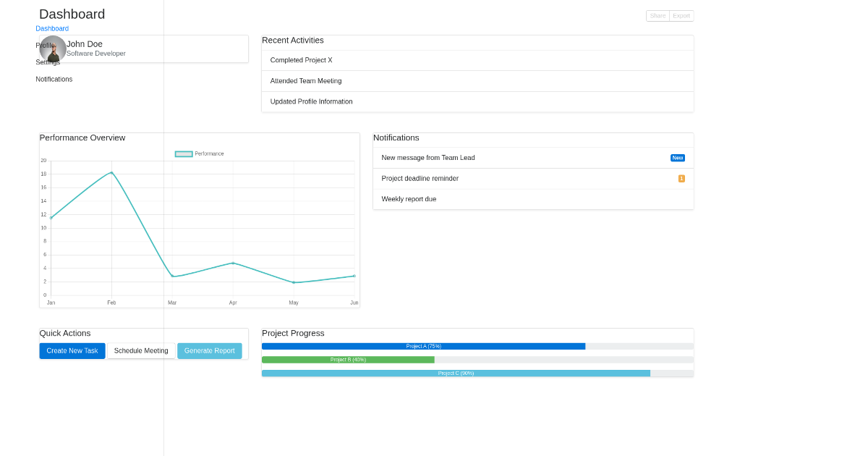Screen dimensions: 868x456
Task: Open the Dashboard link in the sidebar
Action: pos(51,28)
